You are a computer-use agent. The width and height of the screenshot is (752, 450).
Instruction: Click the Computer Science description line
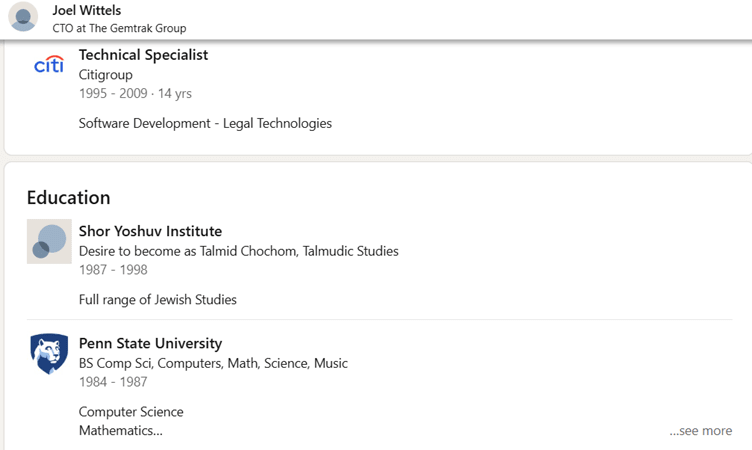(131, 411)
